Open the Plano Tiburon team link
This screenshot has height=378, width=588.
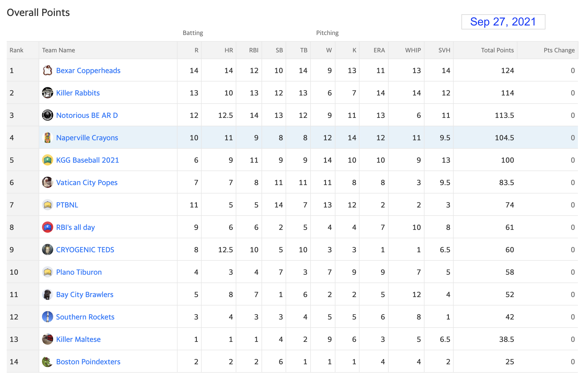pyautogui.click(x=79, y=272)
